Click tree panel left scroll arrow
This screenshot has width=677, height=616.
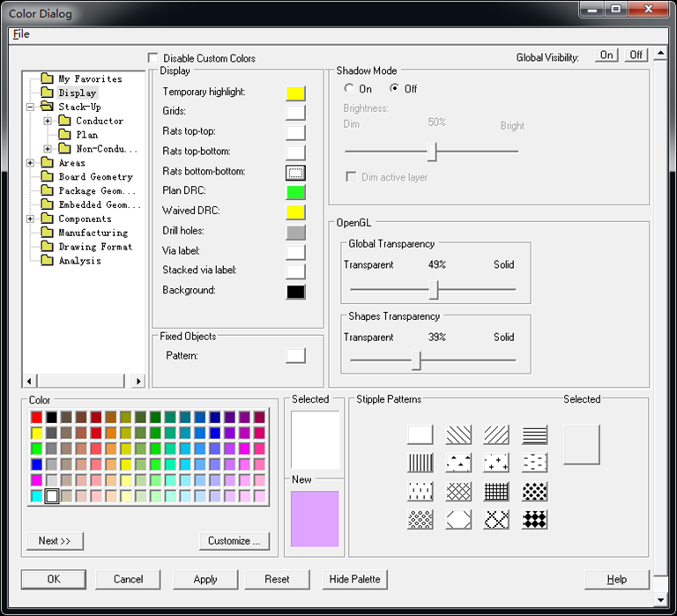[x=29, y=382]
